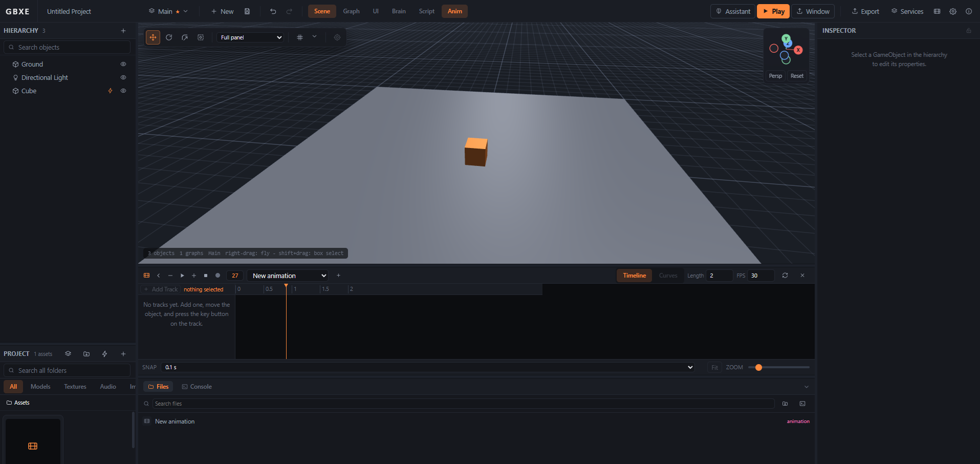Collapse the bottom Files panel chevron
This screenshot has height=464, width=980.
(807, 387)
